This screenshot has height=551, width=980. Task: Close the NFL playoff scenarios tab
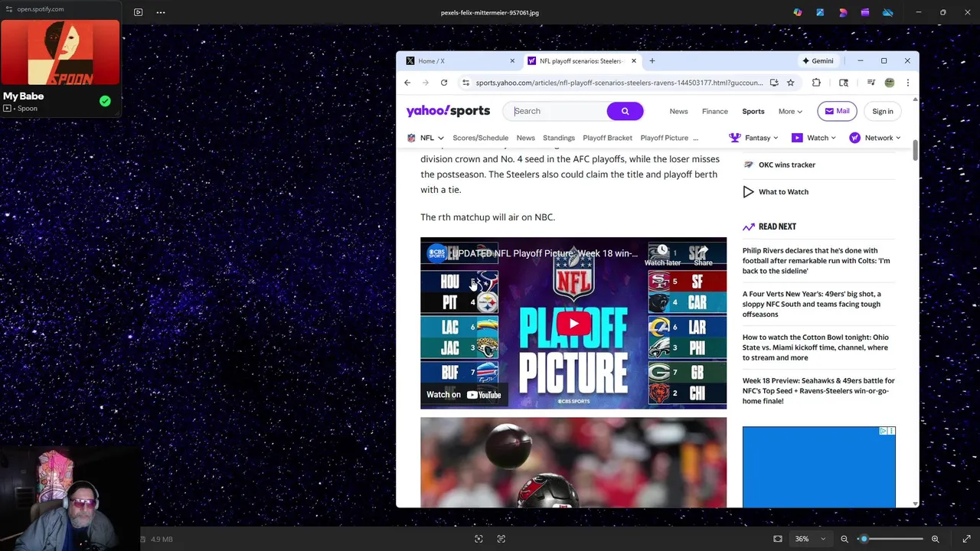pos(633,60)
